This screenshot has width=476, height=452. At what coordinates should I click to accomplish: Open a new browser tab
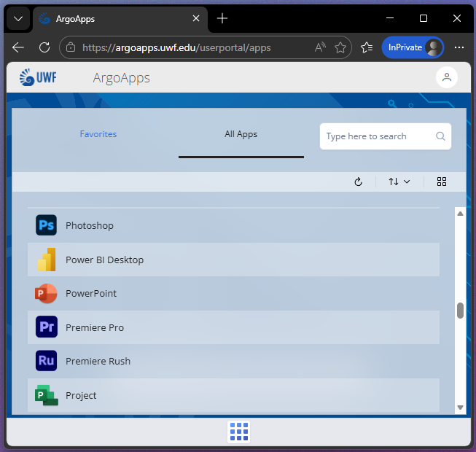[222, 18]
